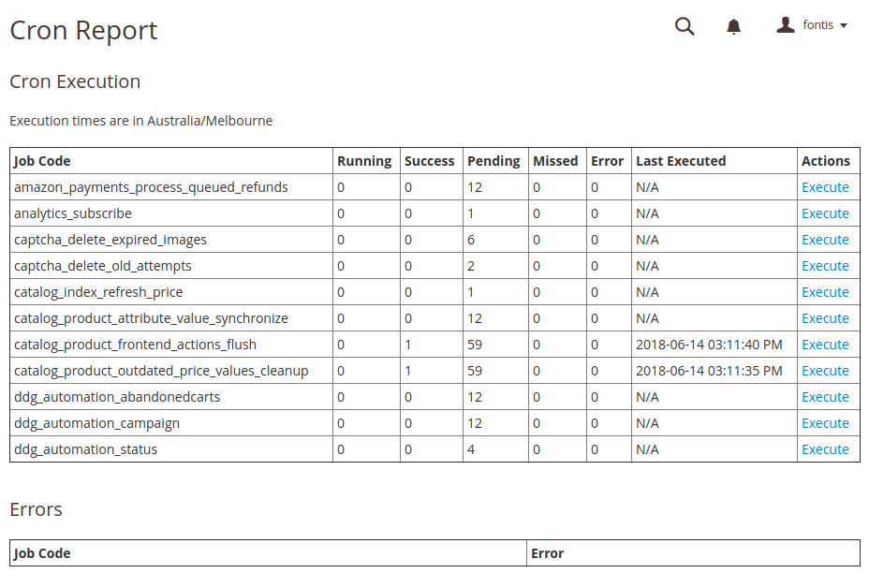Execute captcha_delete_expired_images job
Viewport: 869px width, 588px height.
[825, 240]
